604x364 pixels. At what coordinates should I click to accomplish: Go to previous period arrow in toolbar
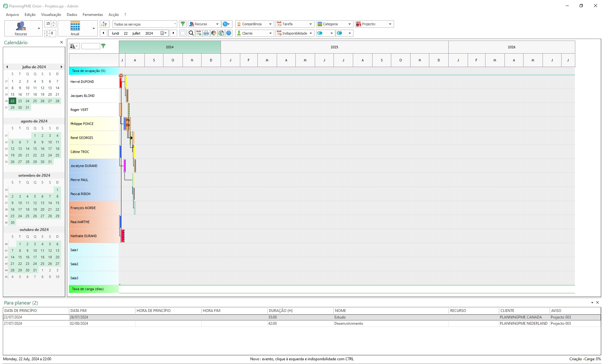104,33
